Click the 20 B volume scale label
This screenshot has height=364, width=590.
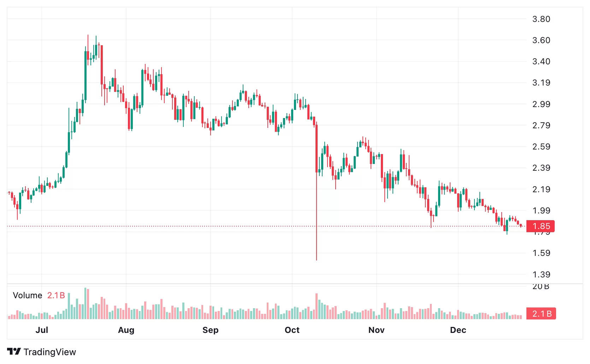click(541, 287)
